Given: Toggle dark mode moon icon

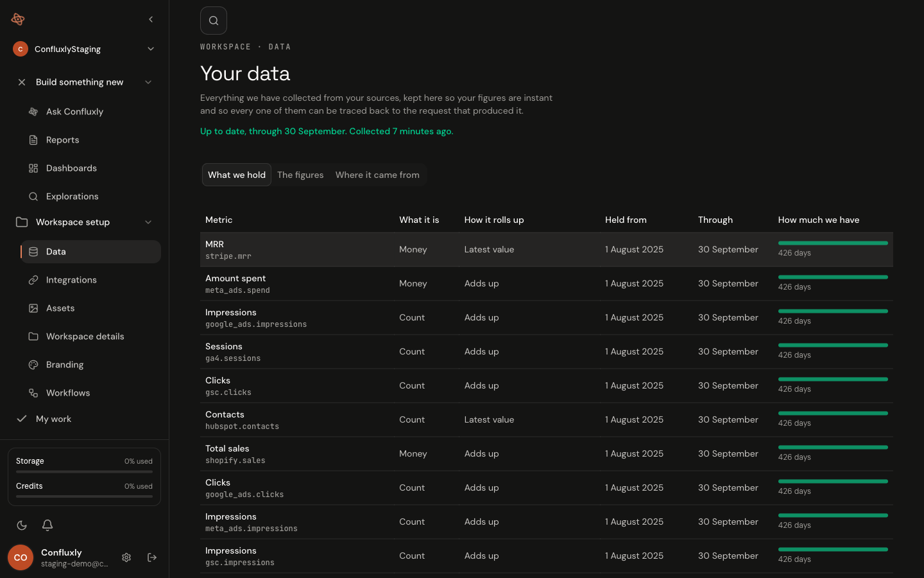Looking at the screenshot, I should (x=22, y=525).
